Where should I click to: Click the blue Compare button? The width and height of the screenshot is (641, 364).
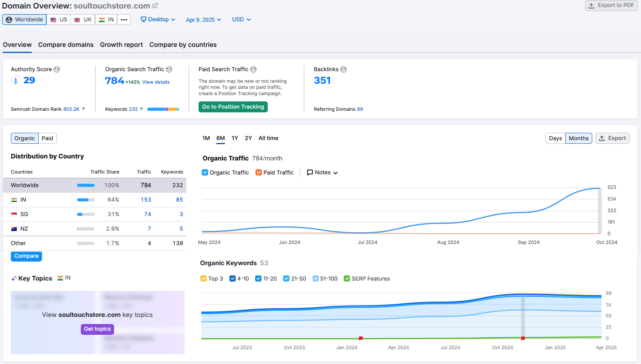click(x=26, y=256)
